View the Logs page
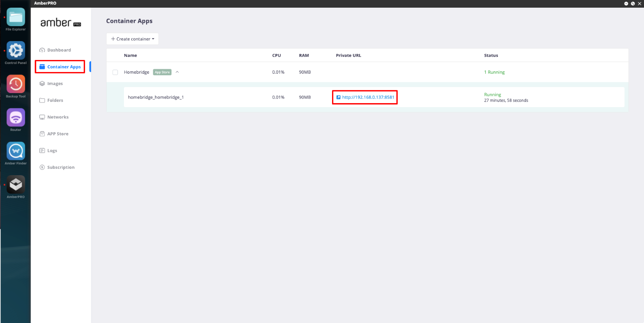This screenshot has width=644, height=323. [52, 151]
